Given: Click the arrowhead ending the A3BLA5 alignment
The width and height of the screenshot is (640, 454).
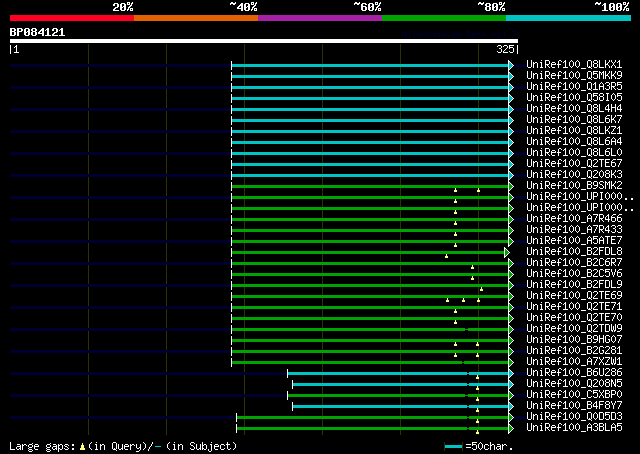Looking at the screenshot, I should coord(512,428).
